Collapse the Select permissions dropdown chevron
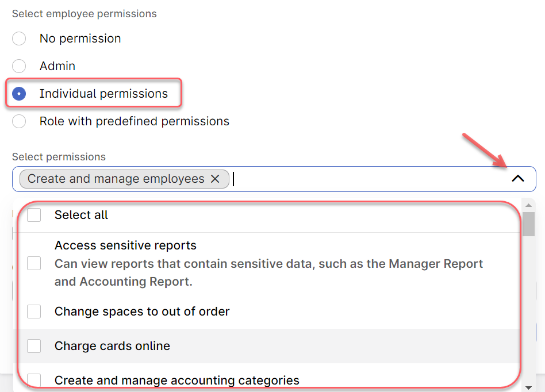 click(x=518, y=179)
